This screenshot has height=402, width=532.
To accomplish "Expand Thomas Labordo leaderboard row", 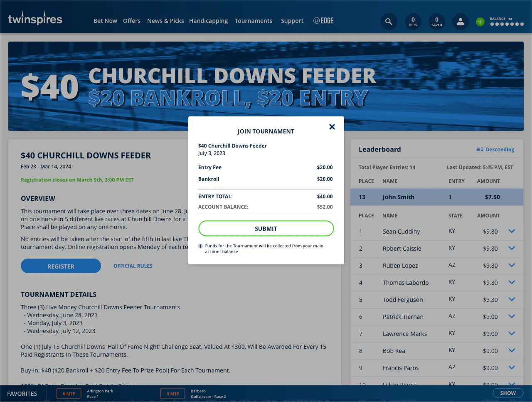I will tap(512, 282).
